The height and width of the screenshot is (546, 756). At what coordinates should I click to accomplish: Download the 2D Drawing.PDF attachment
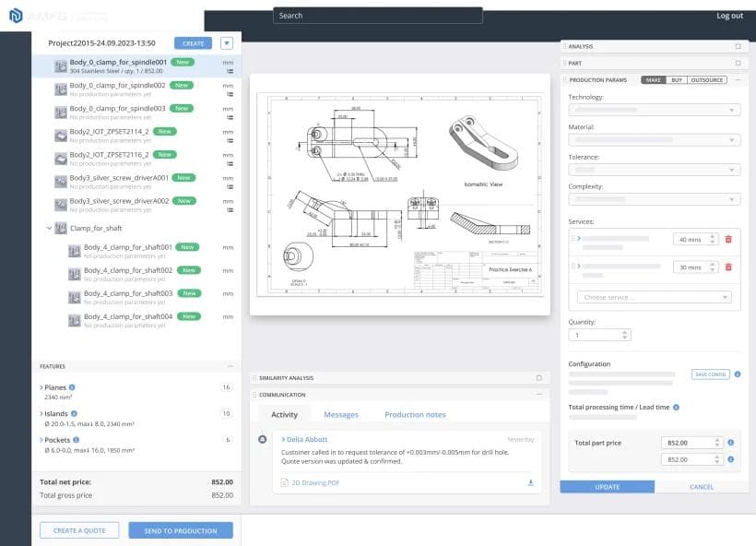(x=529, y=481)
